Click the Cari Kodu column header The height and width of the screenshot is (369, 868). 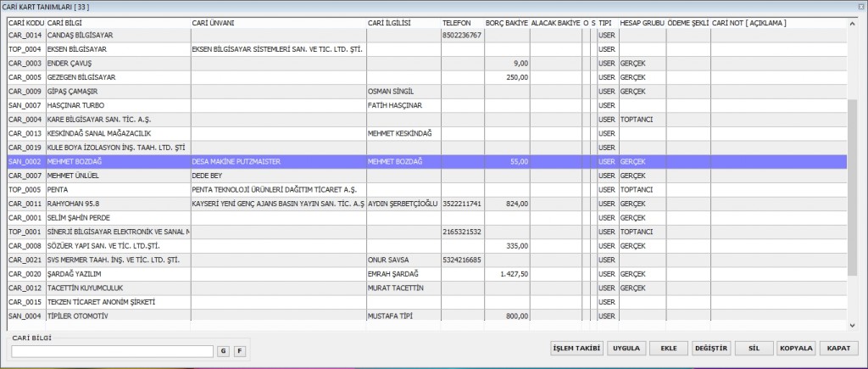tap(25, 21)
